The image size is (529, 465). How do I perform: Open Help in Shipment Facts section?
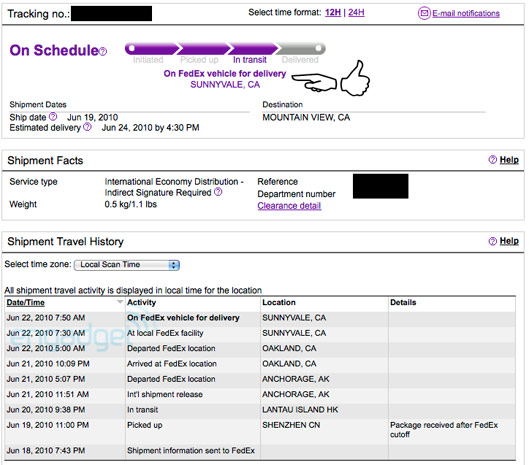(509, 160)
